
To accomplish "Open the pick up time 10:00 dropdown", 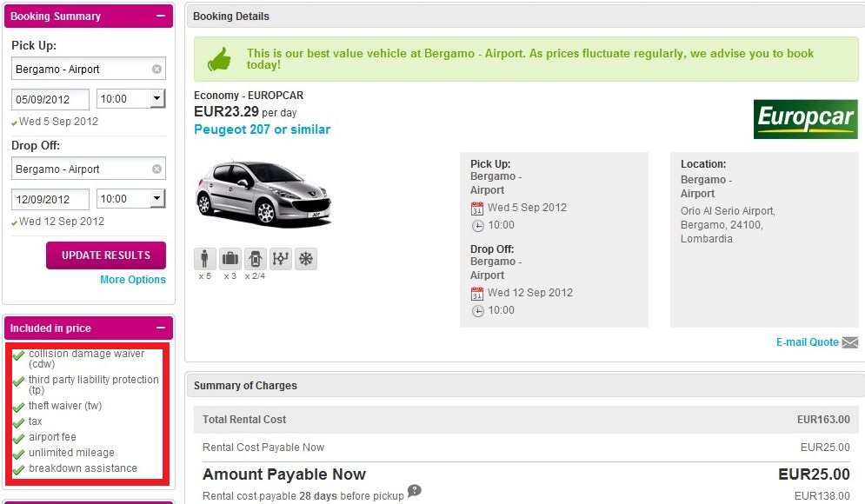I will tap(156, 99).
